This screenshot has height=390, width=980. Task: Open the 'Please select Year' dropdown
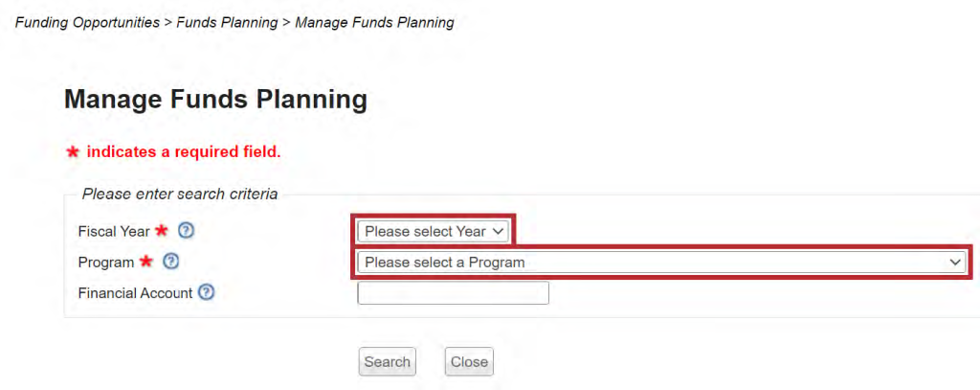(x=434, y=231)
